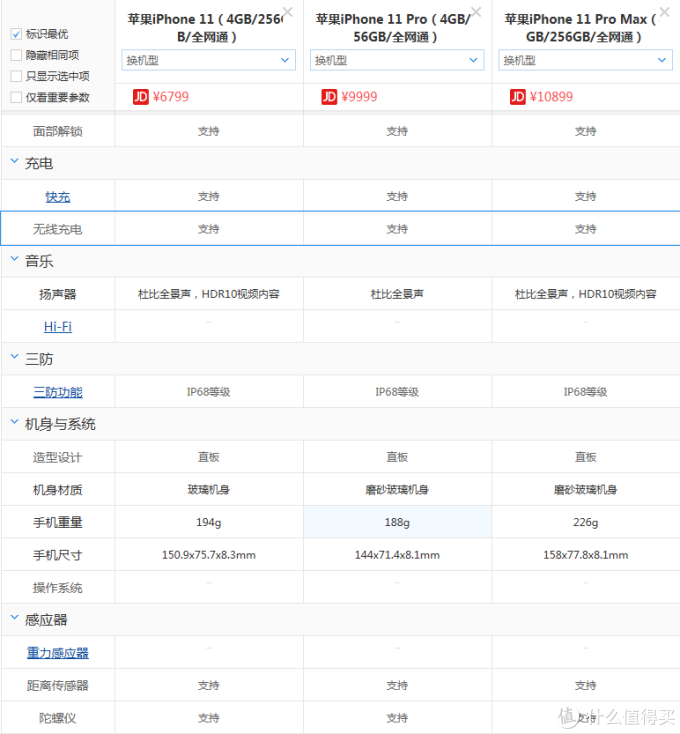Remove iPhone 11 Pro Max column with its X
This screenshot has height=734, width=680.
tap(665, 12)
